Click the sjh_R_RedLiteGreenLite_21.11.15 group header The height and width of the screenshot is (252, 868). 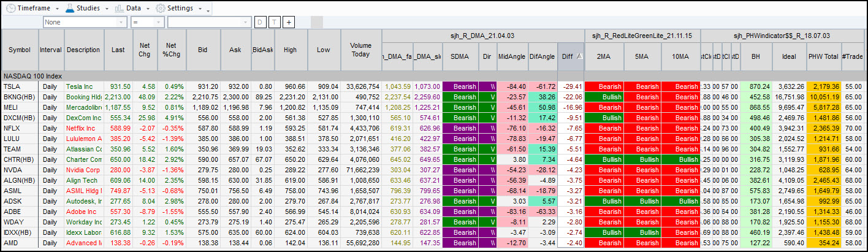click(642, 36)
